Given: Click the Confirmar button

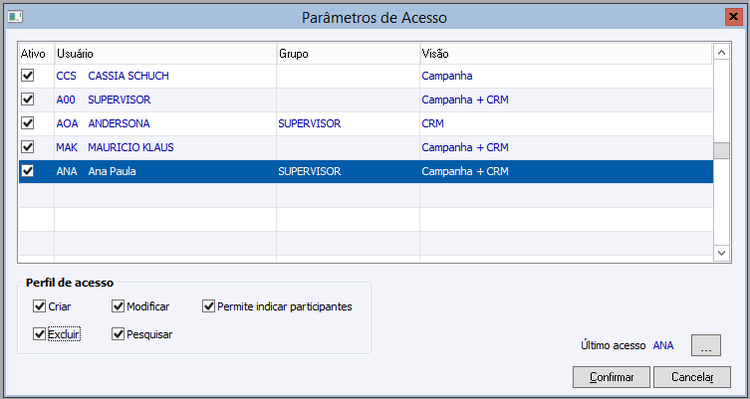Looking at the screenshot, I should pos(611,377).
